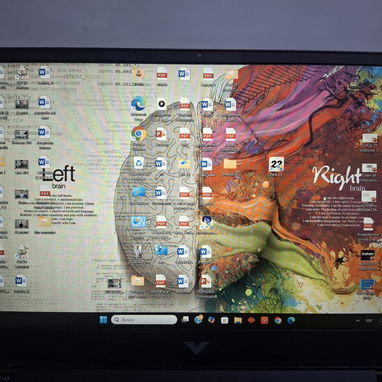Open Task View from the taskbar
The height and width of the screenshot is (382, 382).
pyautogui.click(x=185, y=320)
